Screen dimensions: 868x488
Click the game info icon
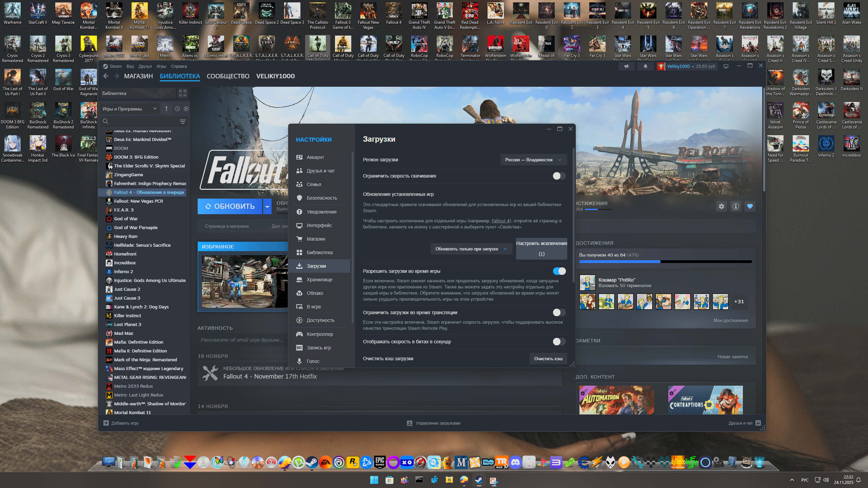point(735,206)
